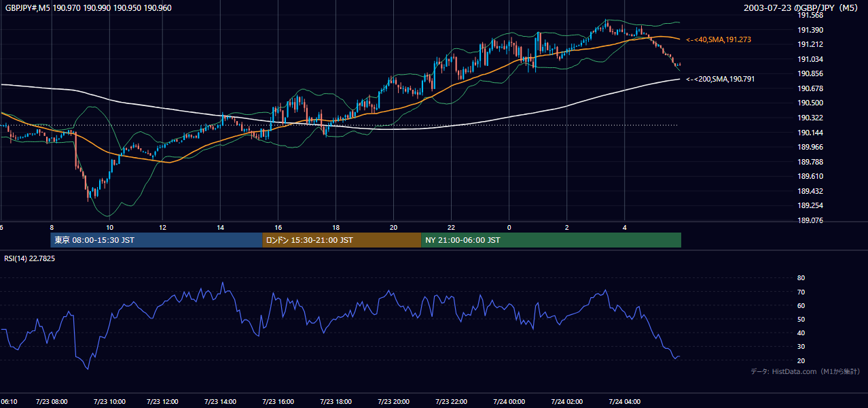Viewport: 868px width, 408px height.
Task: Click price axis value 191.212
Action: (810, 44)
